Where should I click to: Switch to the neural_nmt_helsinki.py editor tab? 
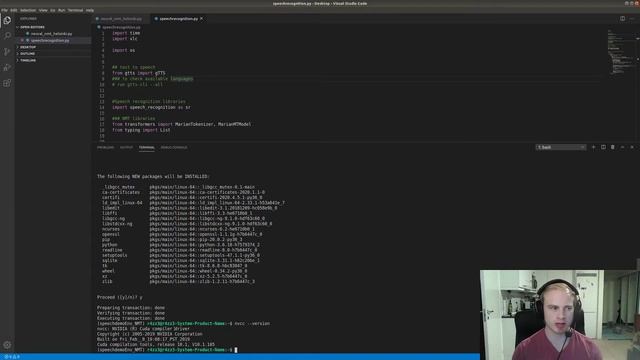(121, 19)
